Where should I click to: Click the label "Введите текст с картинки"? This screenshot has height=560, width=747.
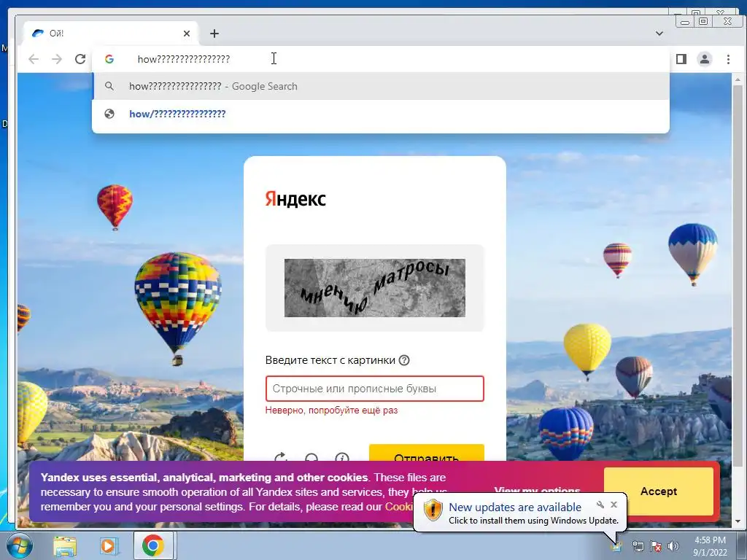pos(330,360)
